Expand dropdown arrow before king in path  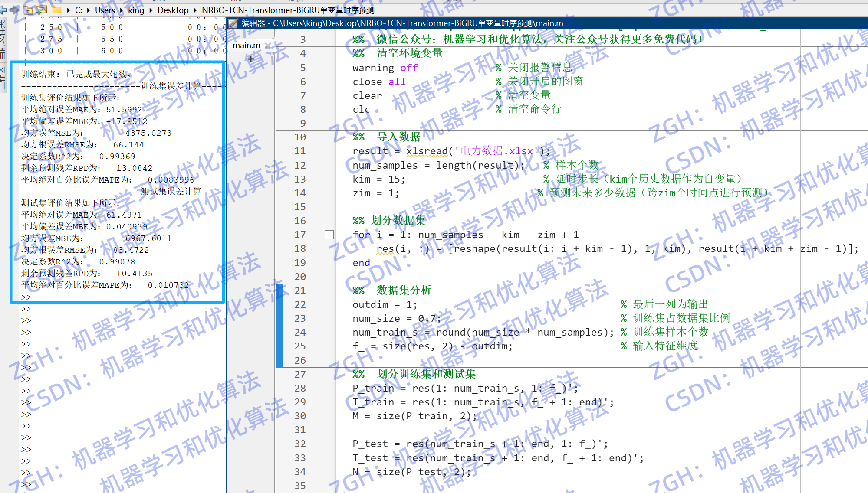pyautogui.click(x=121, y=10)
